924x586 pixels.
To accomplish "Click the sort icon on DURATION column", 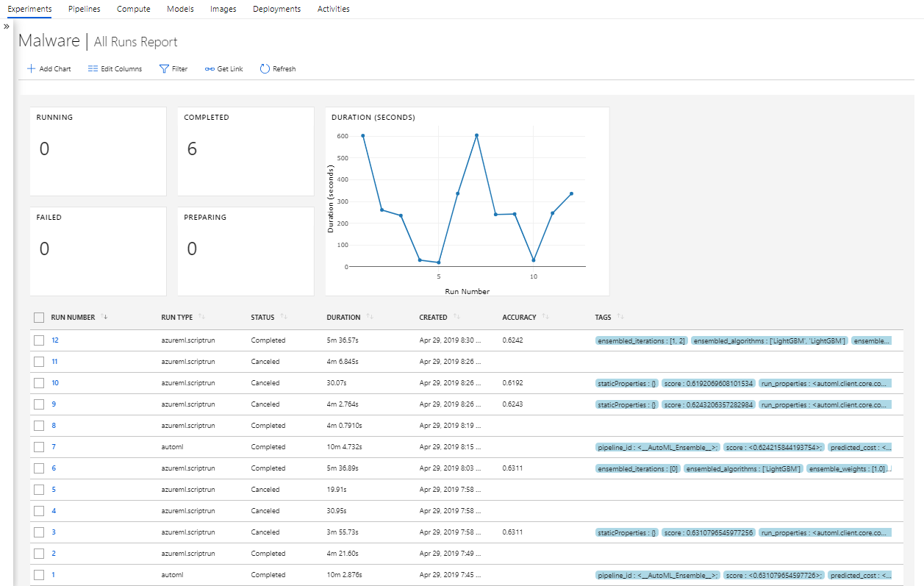I will coord(371,316).
